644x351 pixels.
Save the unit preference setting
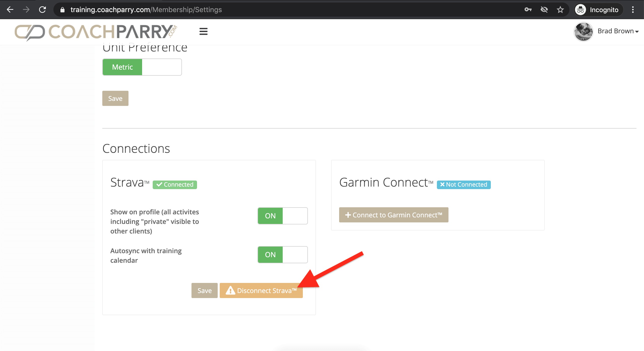coord(115,98)
